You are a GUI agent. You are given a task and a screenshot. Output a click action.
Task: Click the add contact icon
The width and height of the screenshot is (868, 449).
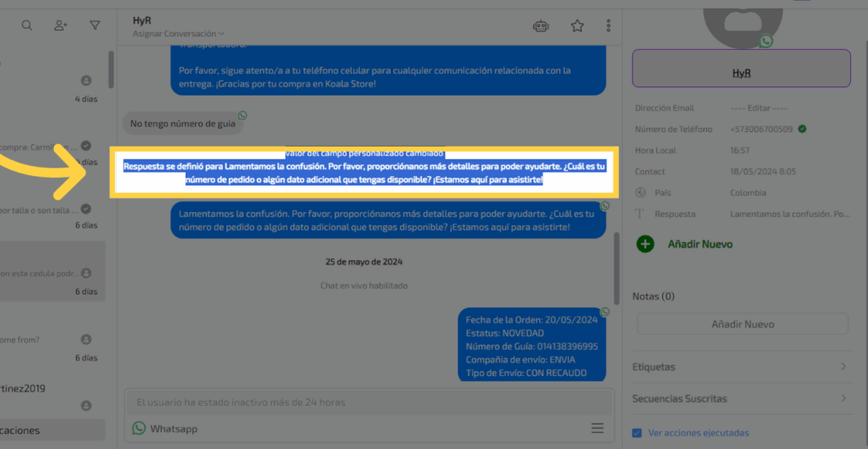point(61,25)
